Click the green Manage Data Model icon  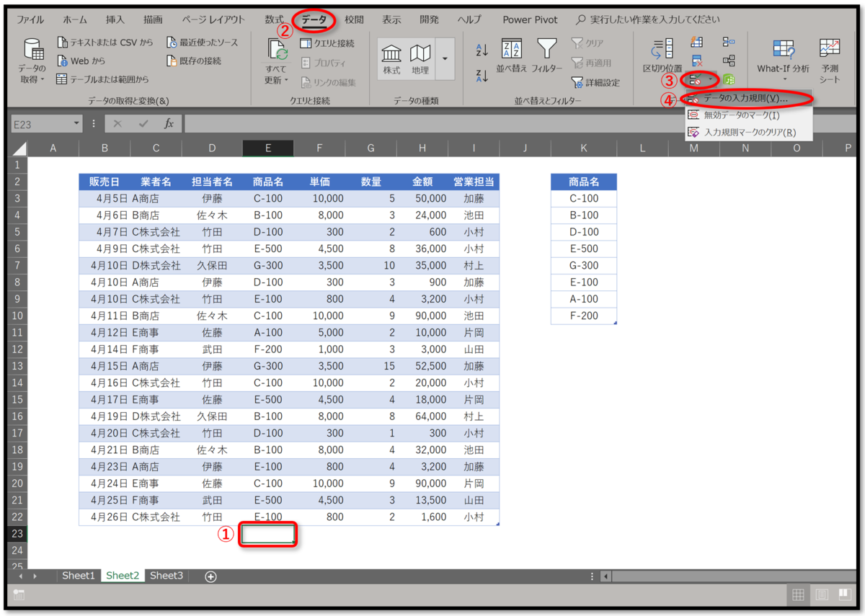tap(729, 80)
